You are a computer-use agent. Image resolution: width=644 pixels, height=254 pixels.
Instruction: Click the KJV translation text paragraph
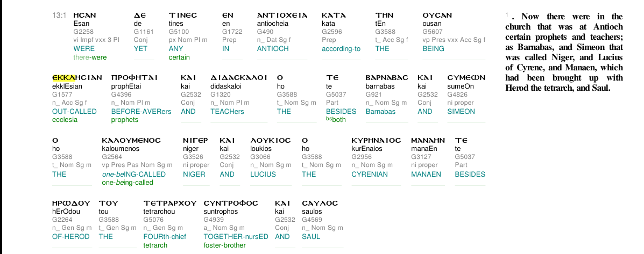click(564, 52)
